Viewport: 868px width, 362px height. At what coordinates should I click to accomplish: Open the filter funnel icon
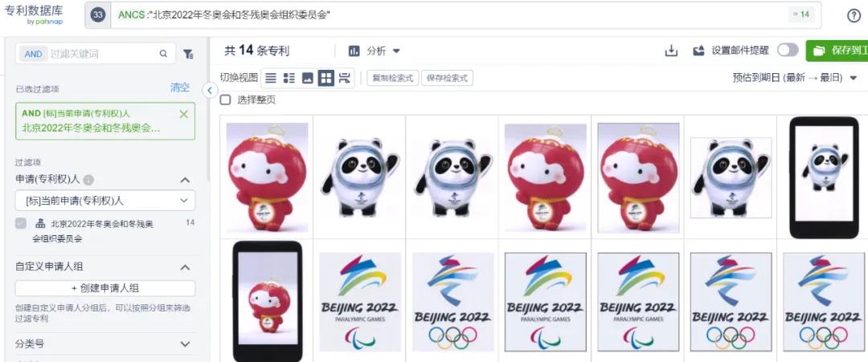[188, 54]
